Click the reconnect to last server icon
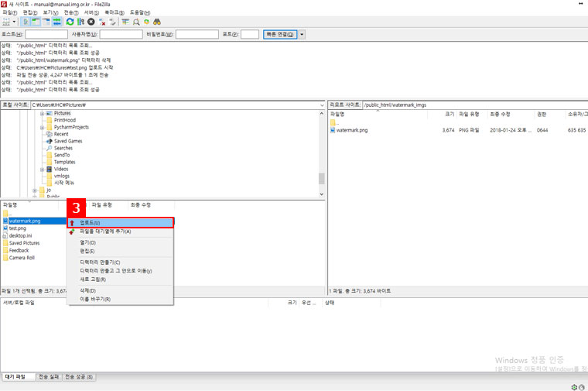Image resolution: width=588 pixels, height=391 pixels. (113, 22)
